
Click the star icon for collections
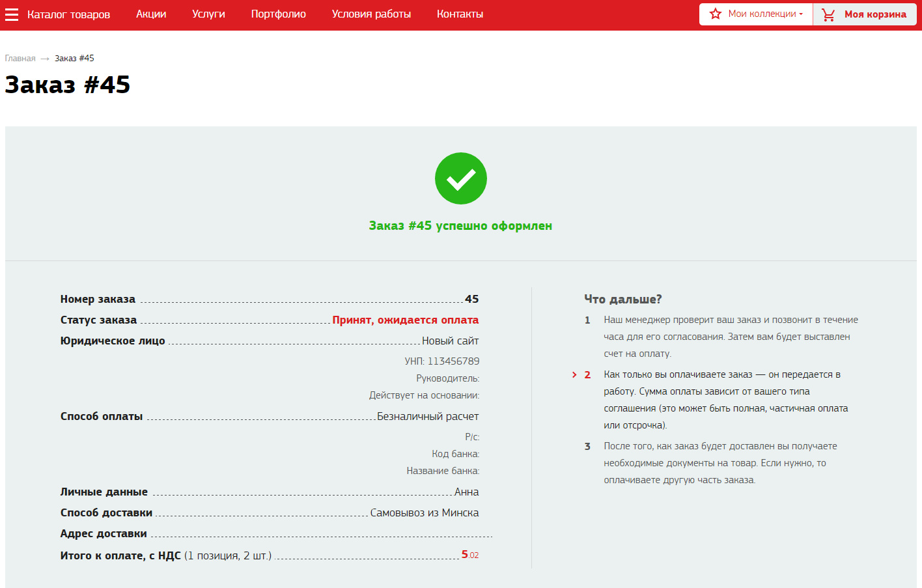(716, 14)
